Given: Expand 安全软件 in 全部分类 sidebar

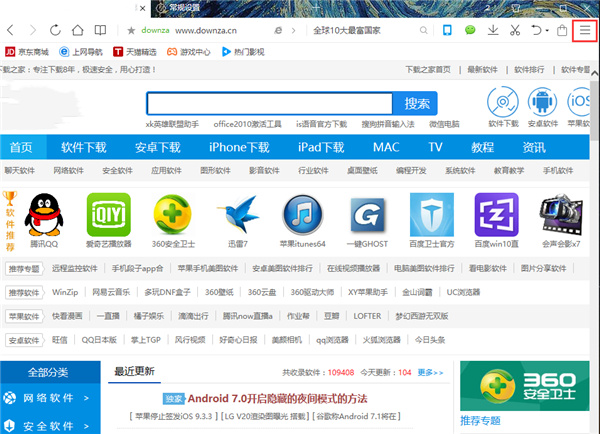Looking at the screenshot, I should tap(50, 425).
